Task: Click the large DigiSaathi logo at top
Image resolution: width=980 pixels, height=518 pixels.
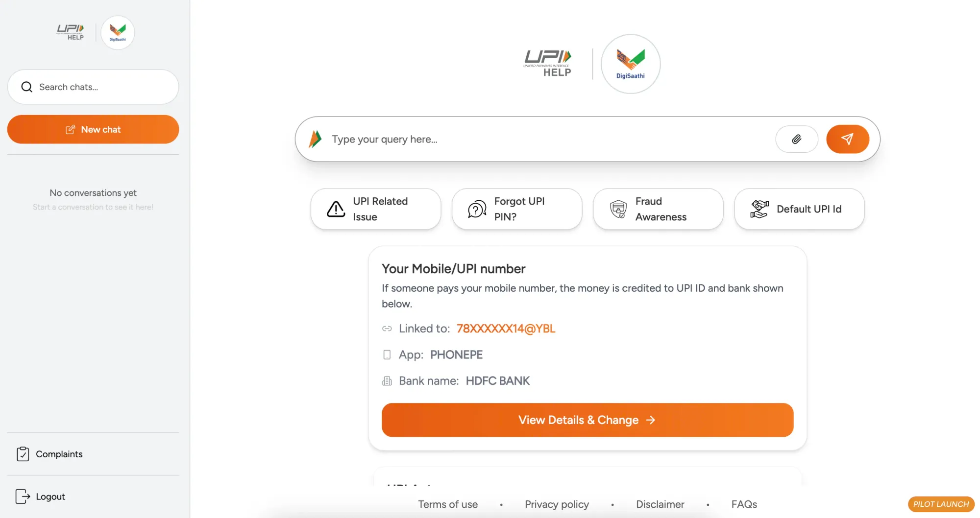Action: pos(631,64)
